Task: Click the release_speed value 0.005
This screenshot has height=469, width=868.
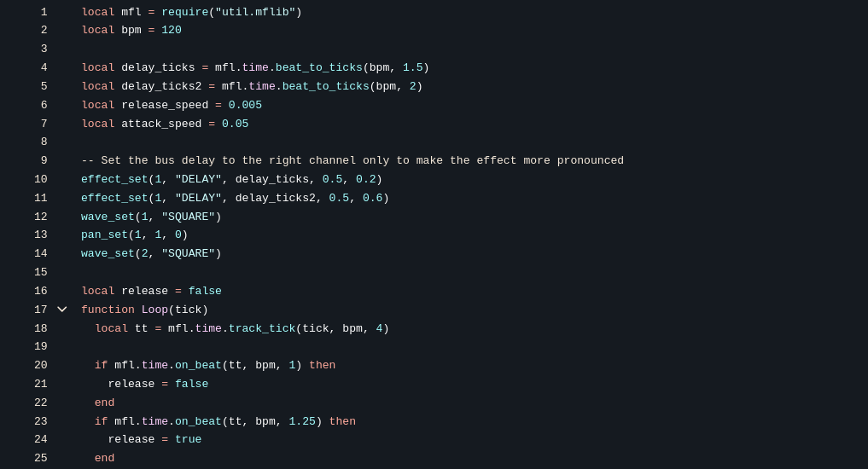Action: coord(245,105)
